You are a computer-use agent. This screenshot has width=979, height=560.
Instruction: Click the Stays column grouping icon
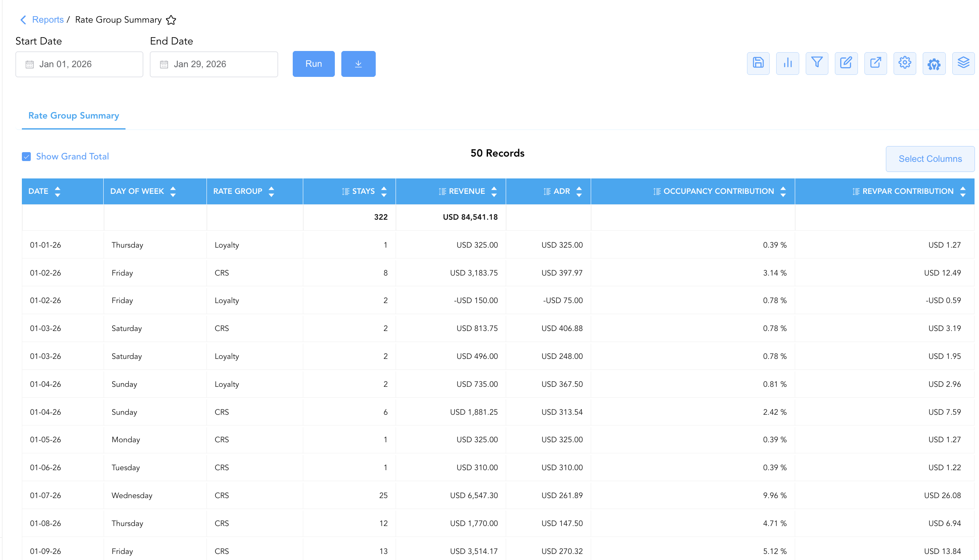click(346, 191)
